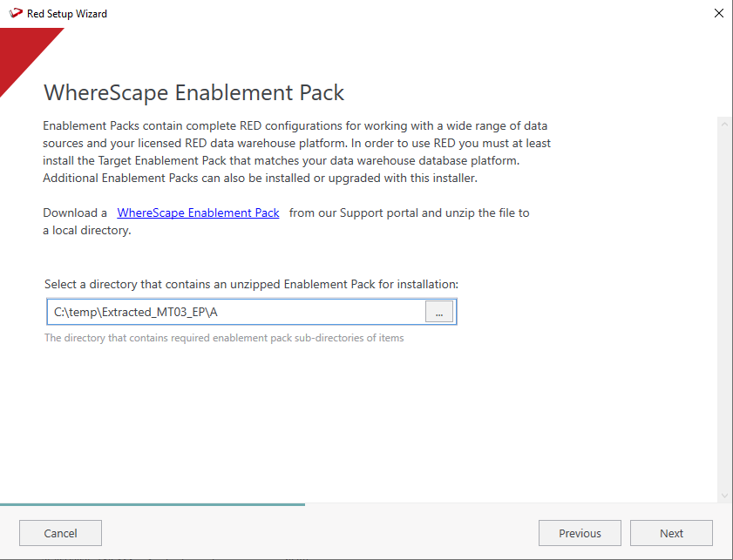Cancel the setup wizard
733x560 pixels.
pyautogui.click(x=60, y=533)
